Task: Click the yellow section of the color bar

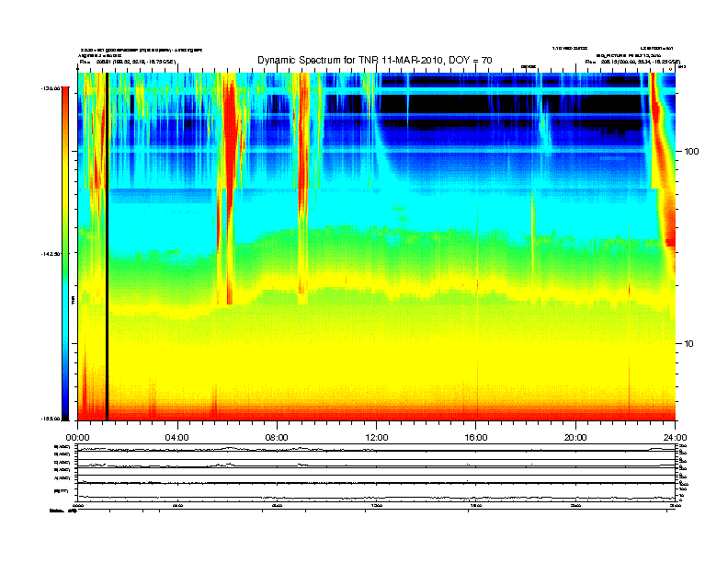Action: pos(65,186)
